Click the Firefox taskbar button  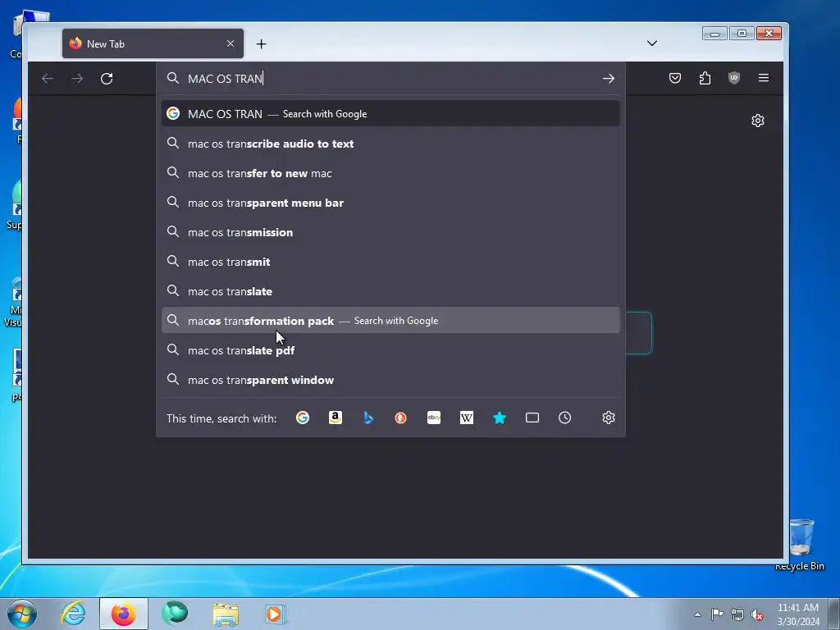(124, 614)
